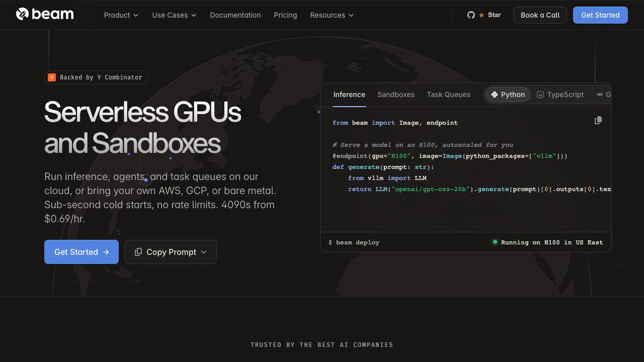Image resolution: width=644 pixels, height=362 pixels.
Task: Click the "# Serve a model on an H100" comment
Action: 423,145
